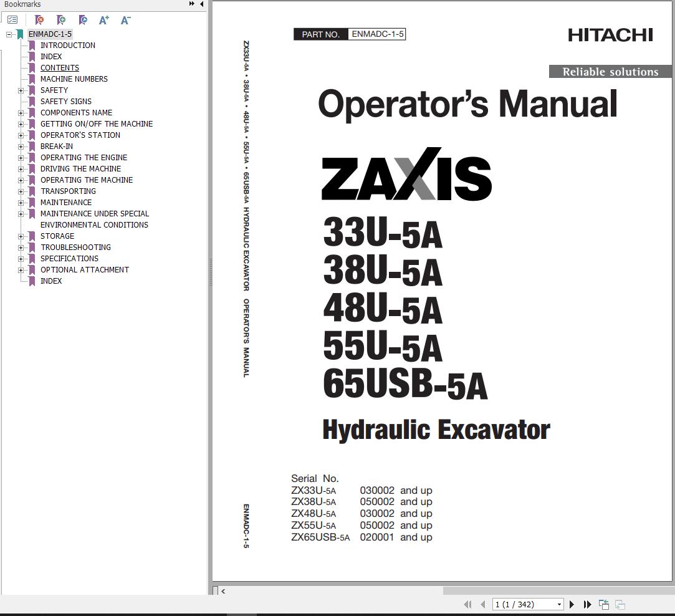Screen dimensions: 675x616
Task: Expand the SPECIFICATIONS bookmark node
Action: pyautogui.click(x=21, y=259)
